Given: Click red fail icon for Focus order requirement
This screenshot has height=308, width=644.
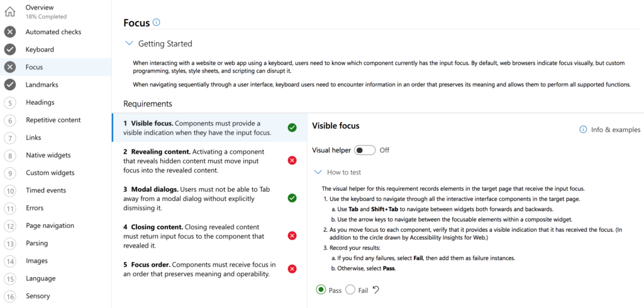Looking at the screenshot, I should [x=292, y=269].
